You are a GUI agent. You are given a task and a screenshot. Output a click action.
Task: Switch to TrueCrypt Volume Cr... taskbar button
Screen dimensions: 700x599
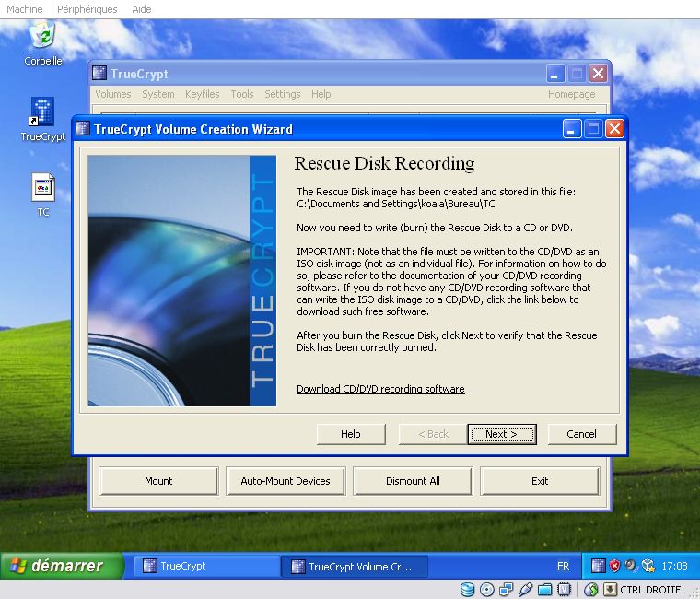point(355,566)
